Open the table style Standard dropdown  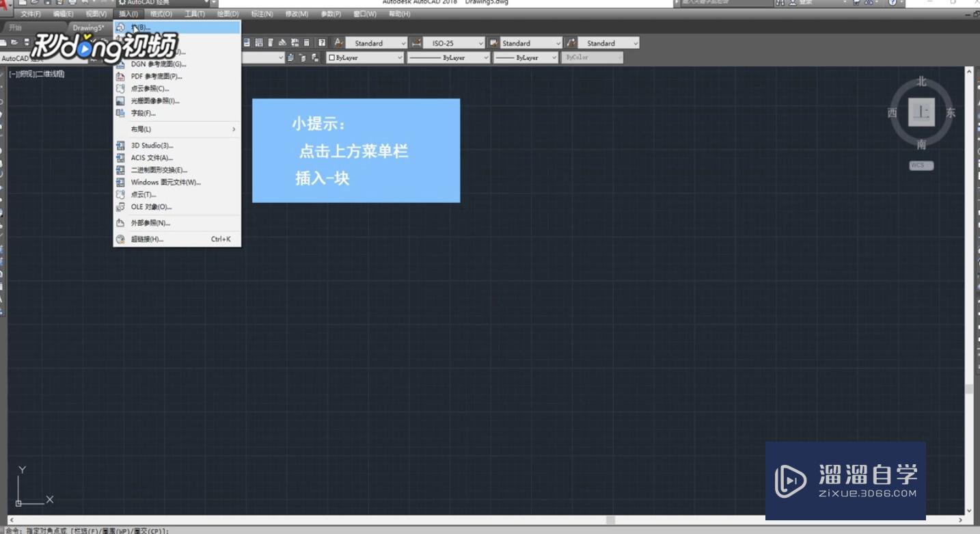click(531, 43)
